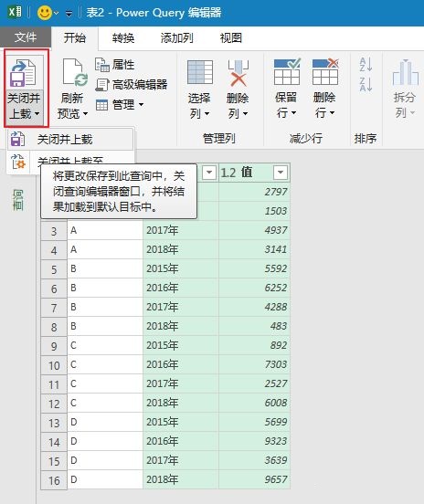
Task: Open Properties (属性) in the ribbon
Action: pyautogui.click(x=115, y=65)
